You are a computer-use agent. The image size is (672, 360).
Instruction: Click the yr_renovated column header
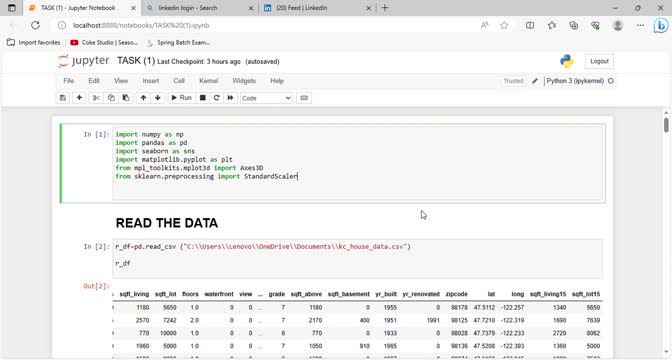(421, 294)
